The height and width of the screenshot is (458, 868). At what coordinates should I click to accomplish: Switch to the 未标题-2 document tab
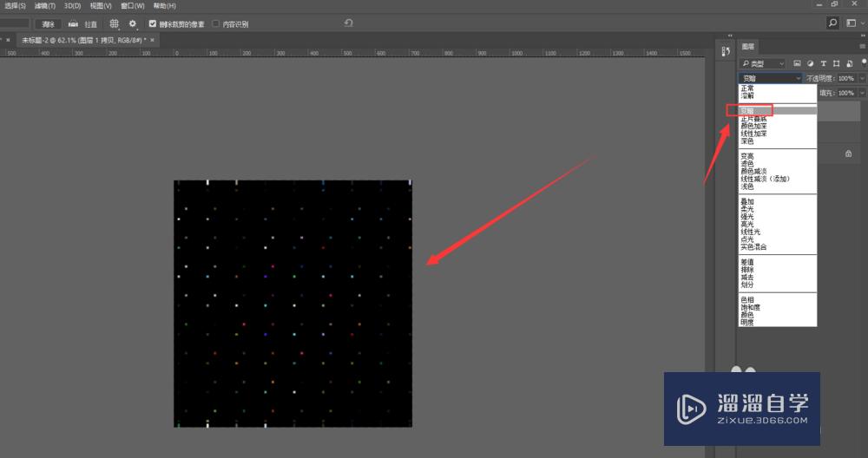84,40
